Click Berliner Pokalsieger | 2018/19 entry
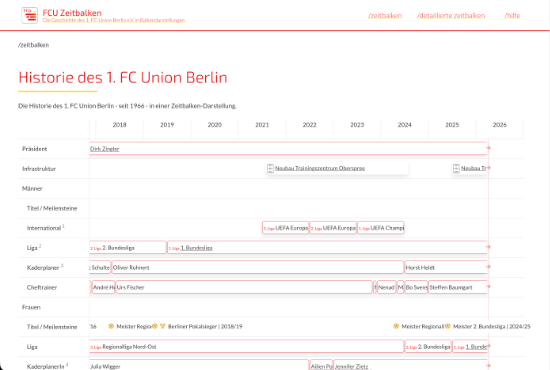The width and height of the screenshot is (550, 370). (205, 327)
